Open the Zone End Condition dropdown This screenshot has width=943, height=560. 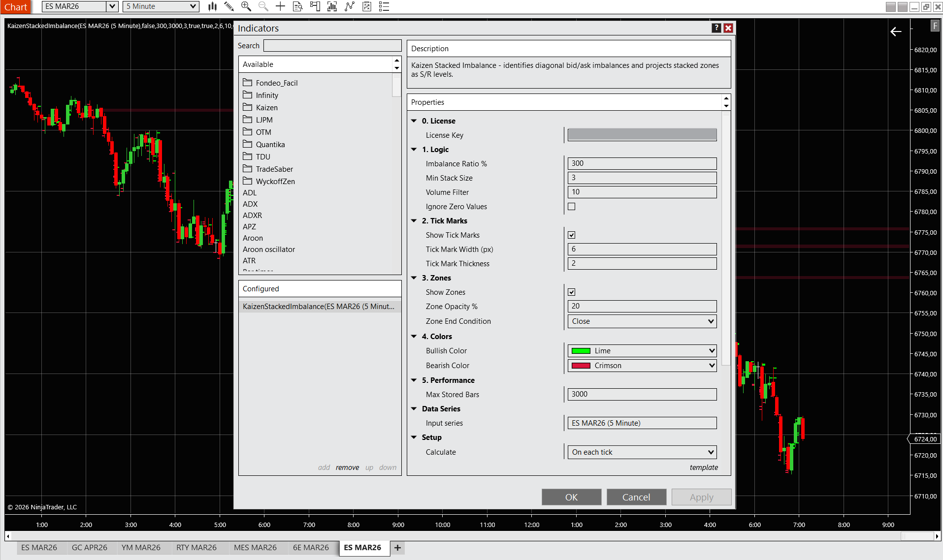tap(642, 321)
